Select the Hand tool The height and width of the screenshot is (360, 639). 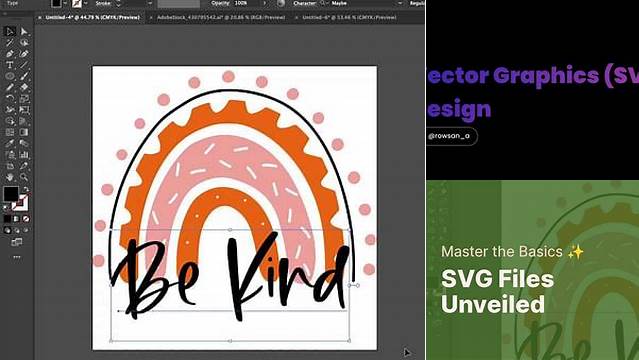click(10, 177)
